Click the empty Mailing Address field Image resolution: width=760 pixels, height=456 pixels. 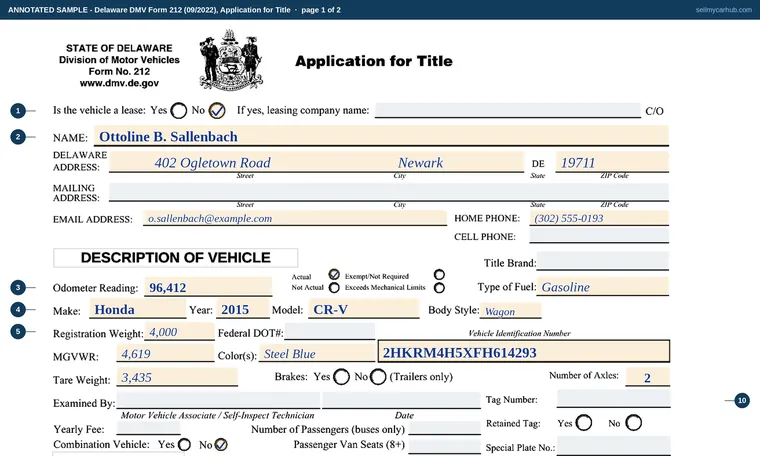[389, 192]
